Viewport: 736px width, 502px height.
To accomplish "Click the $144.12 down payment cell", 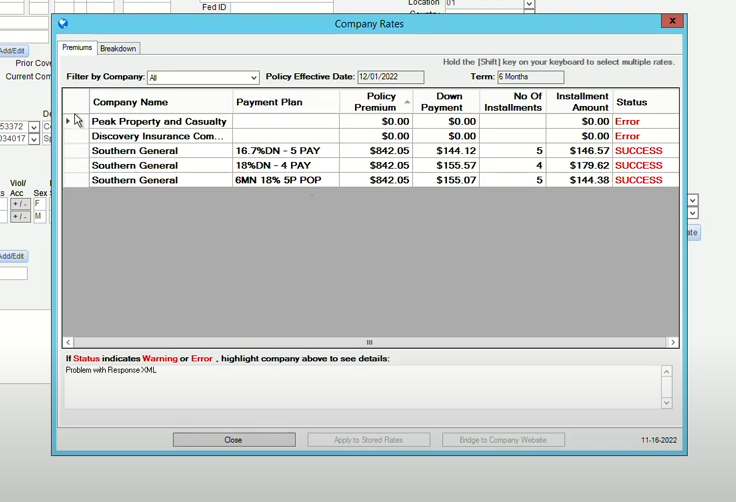I will point(446,151).
